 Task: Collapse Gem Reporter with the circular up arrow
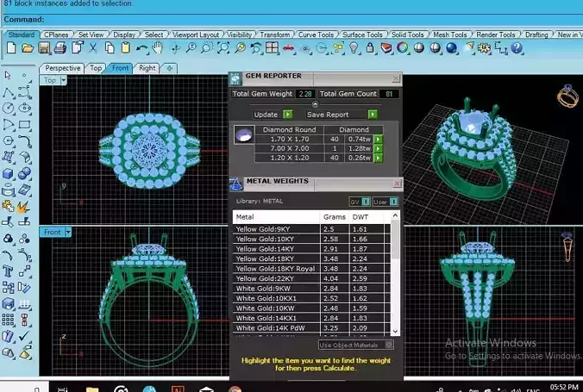pos(315,104)
